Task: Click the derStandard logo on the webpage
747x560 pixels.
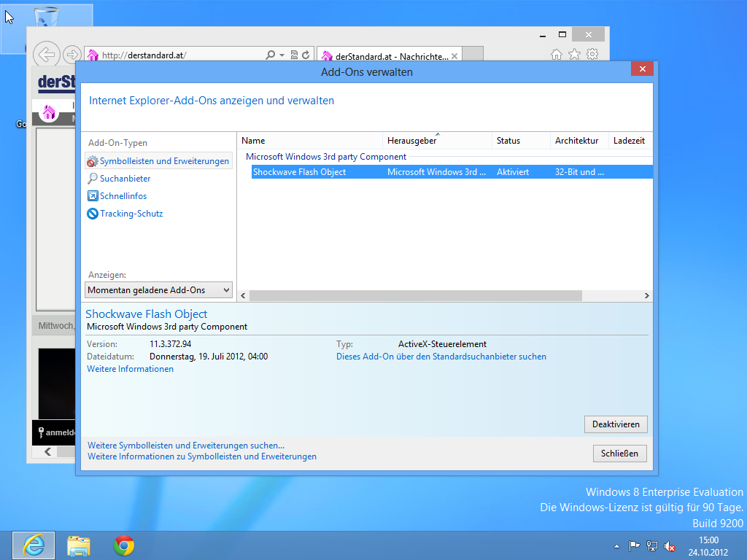Action: (x=56, y=82)
